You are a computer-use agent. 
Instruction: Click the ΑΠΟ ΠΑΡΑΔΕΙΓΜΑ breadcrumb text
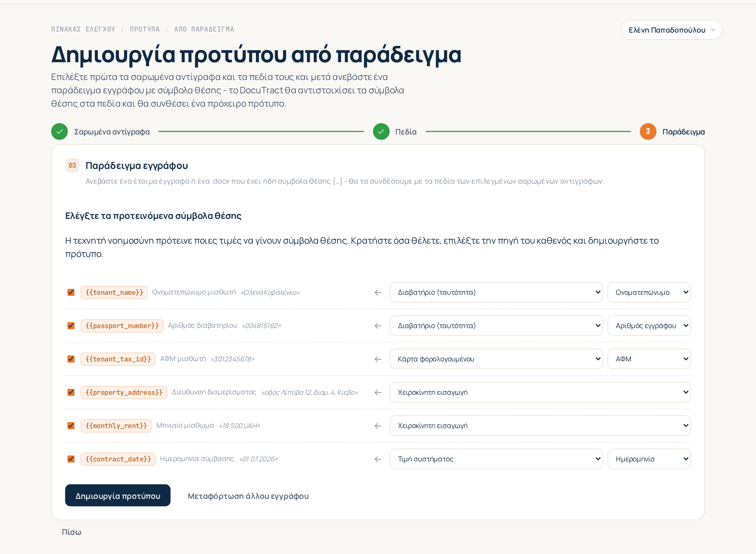pos(204,29)
